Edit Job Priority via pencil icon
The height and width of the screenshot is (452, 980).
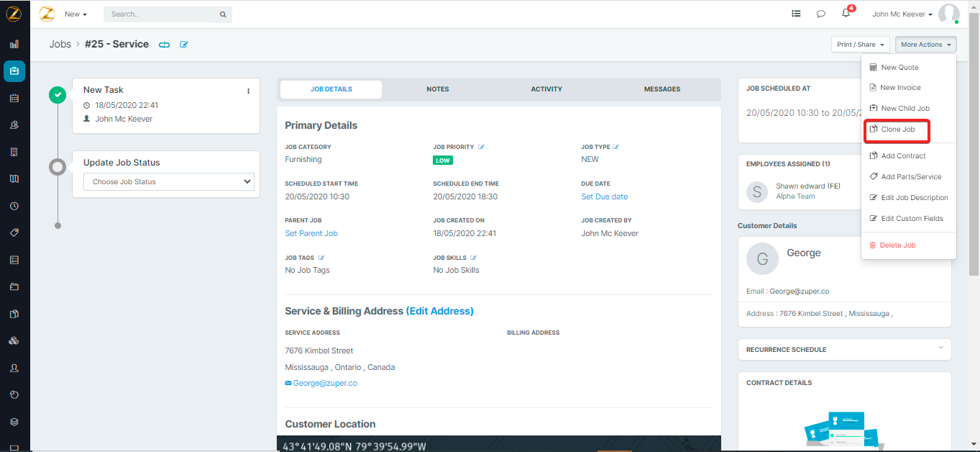(481, 147)
